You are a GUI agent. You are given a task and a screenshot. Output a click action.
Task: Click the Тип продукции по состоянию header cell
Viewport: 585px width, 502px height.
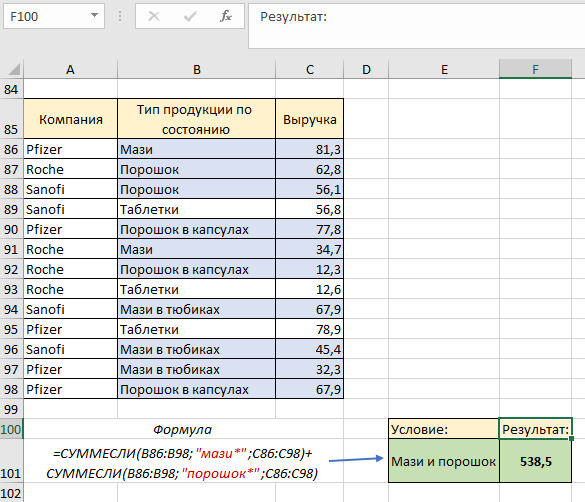pos(197,119)
